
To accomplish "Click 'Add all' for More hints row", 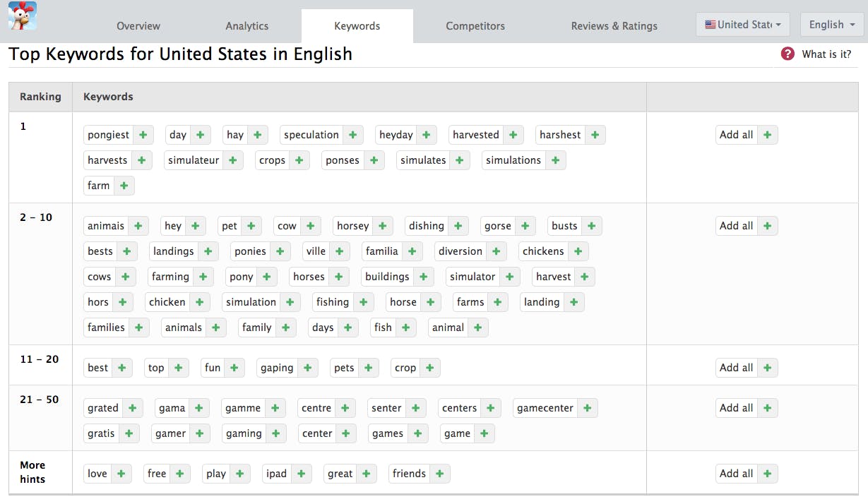I will click(746, 474).
